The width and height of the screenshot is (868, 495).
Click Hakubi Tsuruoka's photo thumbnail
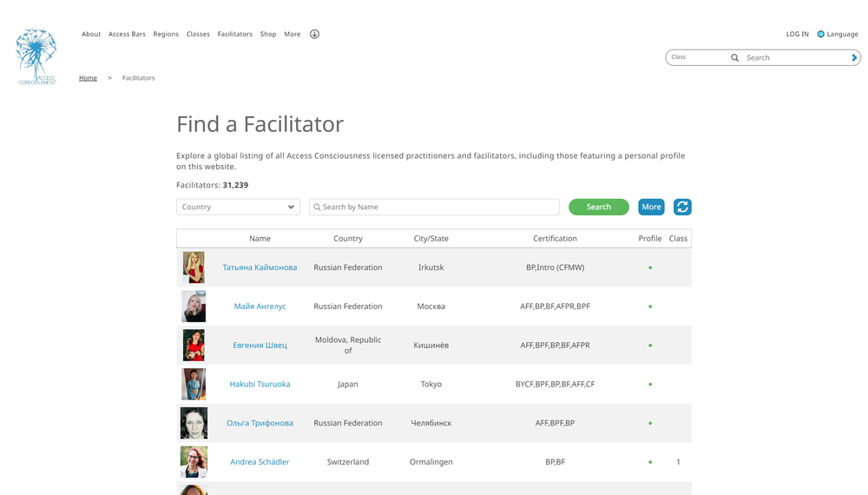pyautogui.click(x=194, y=384)
